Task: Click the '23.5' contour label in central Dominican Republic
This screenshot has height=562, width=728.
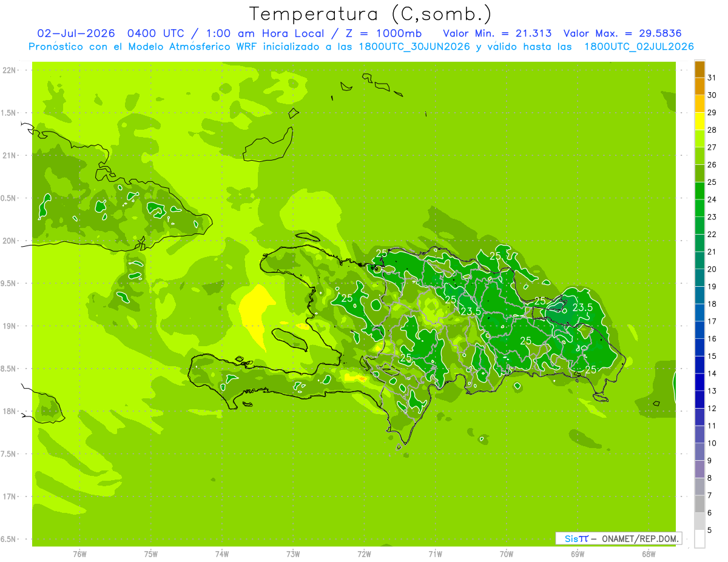Action: (x=471, y=312)
